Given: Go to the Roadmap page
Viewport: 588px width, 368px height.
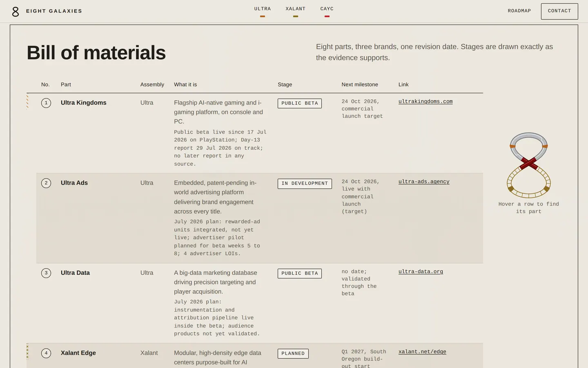Looking at the screenshot, I should (519, 11).
